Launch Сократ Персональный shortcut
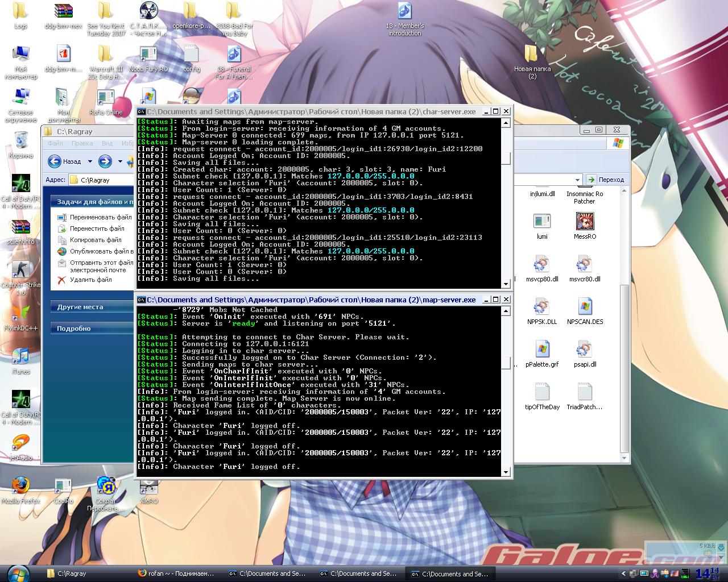The image size is (728, 582). click(106, 494)
